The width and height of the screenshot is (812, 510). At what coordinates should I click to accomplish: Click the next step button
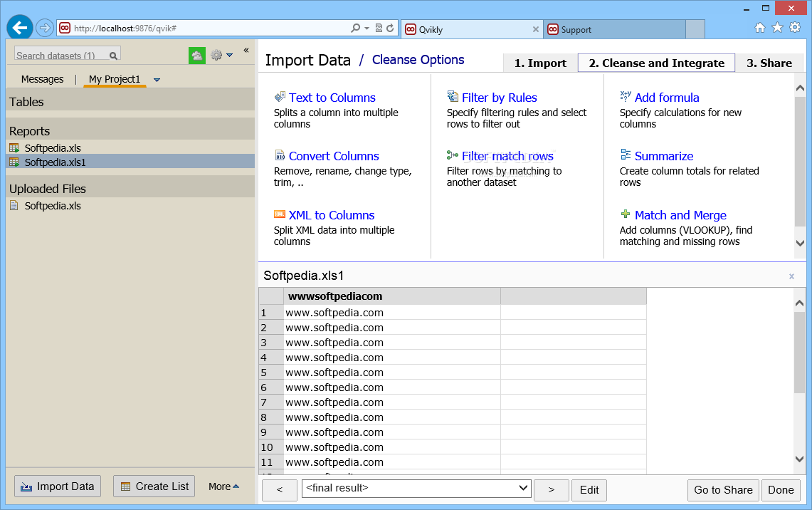pos(552,490)
